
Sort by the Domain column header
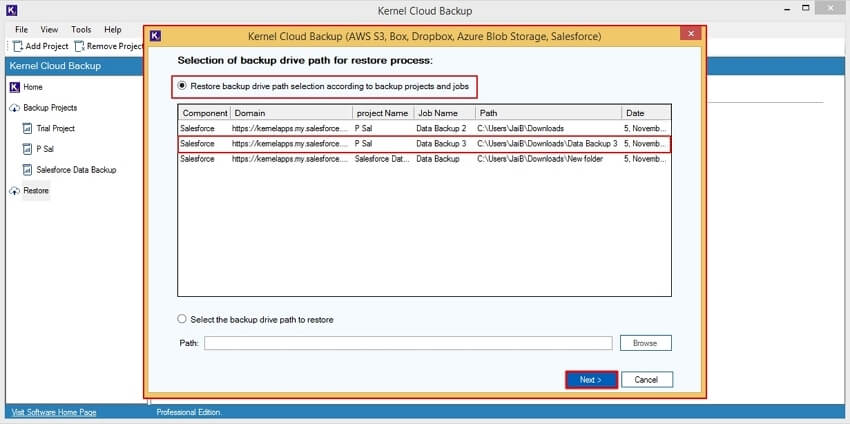(292, 113)
